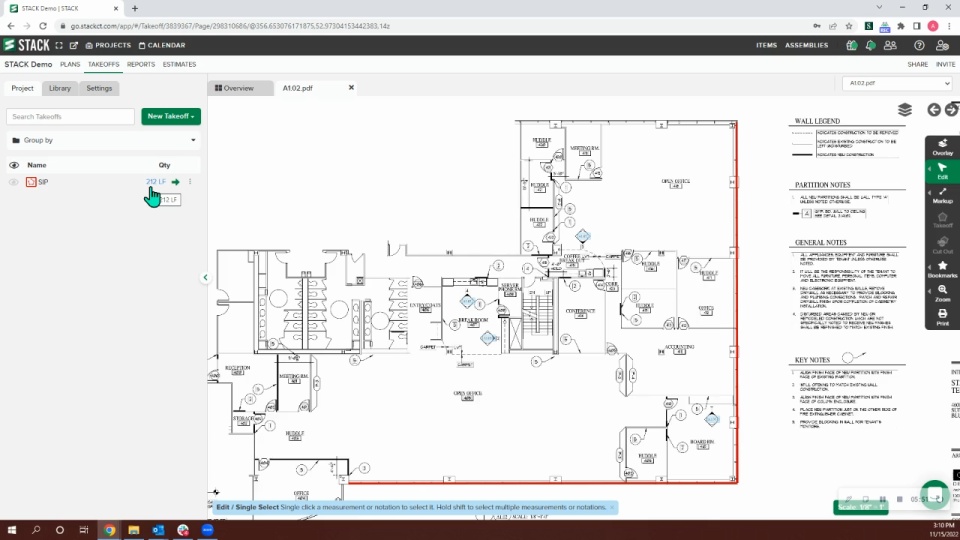
Task: Toggle all takeoffs visibility eye in header
Action: click(x=13, y=165)
